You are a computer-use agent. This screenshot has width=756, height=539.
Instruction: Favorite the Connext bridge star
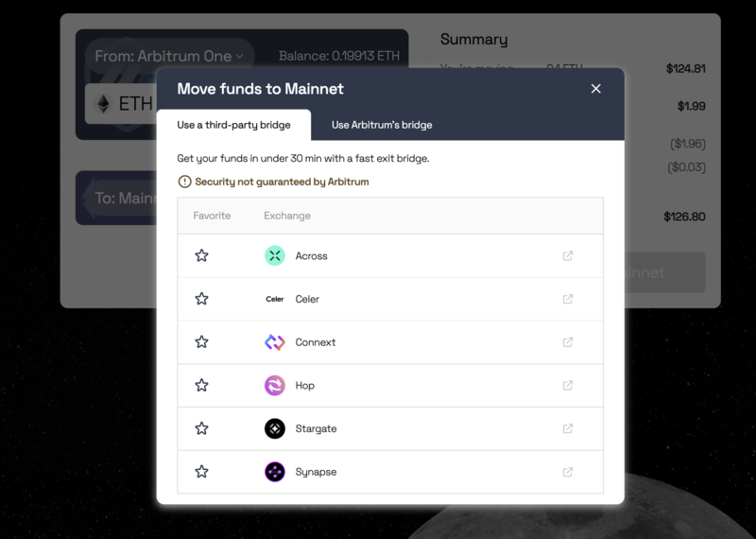click(x=201, y=341)
